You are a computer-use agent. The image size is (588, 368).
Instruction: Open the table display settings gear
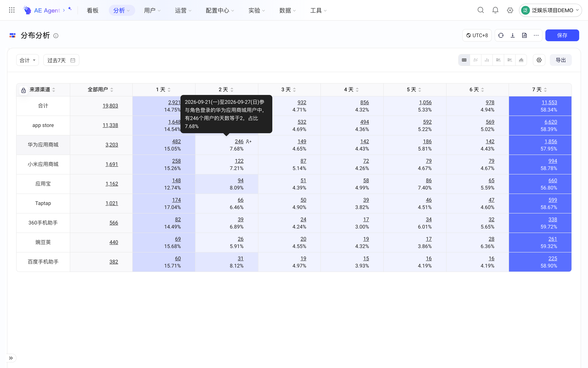539,60
